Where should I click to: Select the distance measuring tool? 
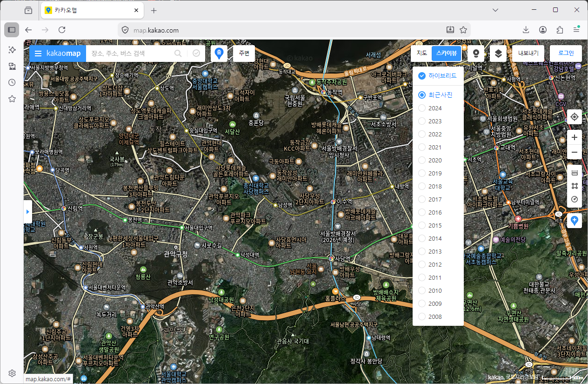(575, 173)
